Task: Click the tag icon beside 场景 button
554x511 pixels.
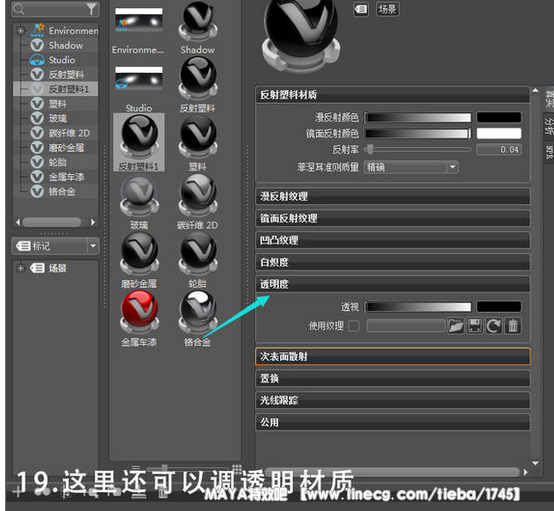Action: click(x=361, y=9)
